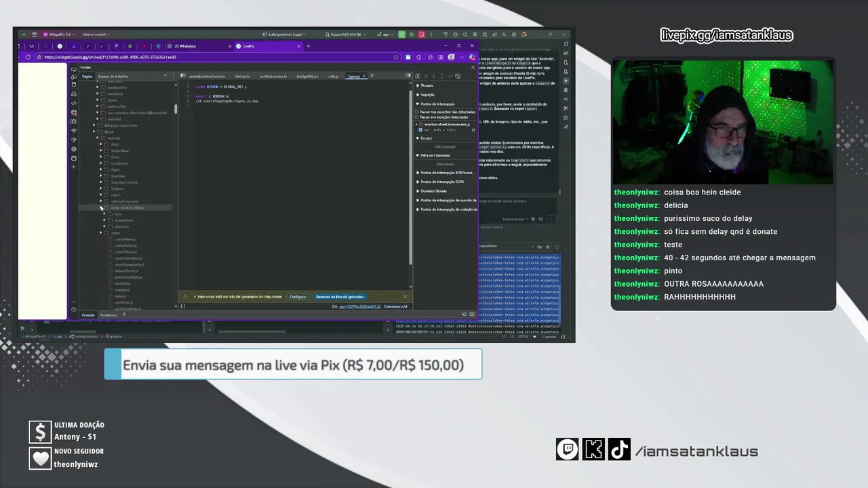
Task: Select the Página navigator tab
Action: pyautogui.click(x=87, y=77)
